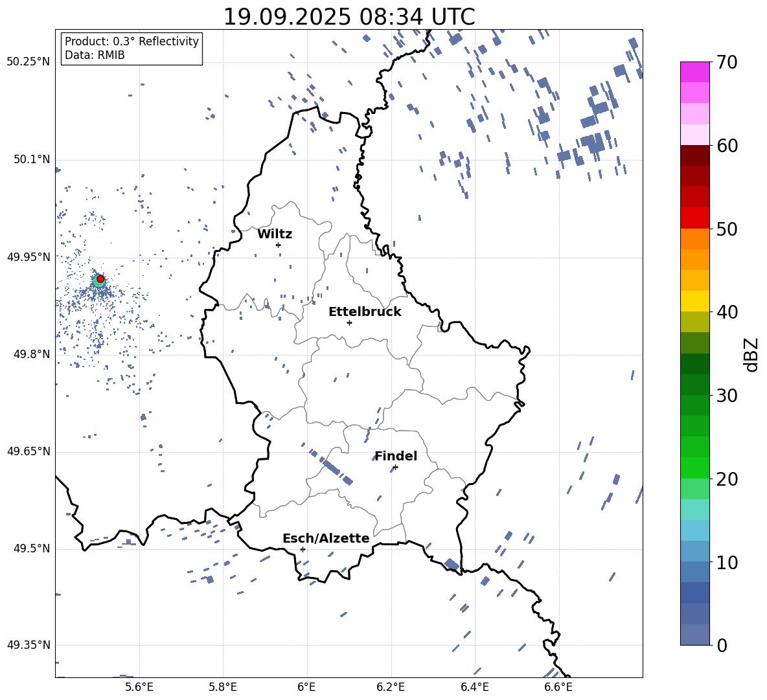Click the bright red 50 dBZ colorbar segment
The width and height of the screenshot is (767, 700).
(695, 218)
